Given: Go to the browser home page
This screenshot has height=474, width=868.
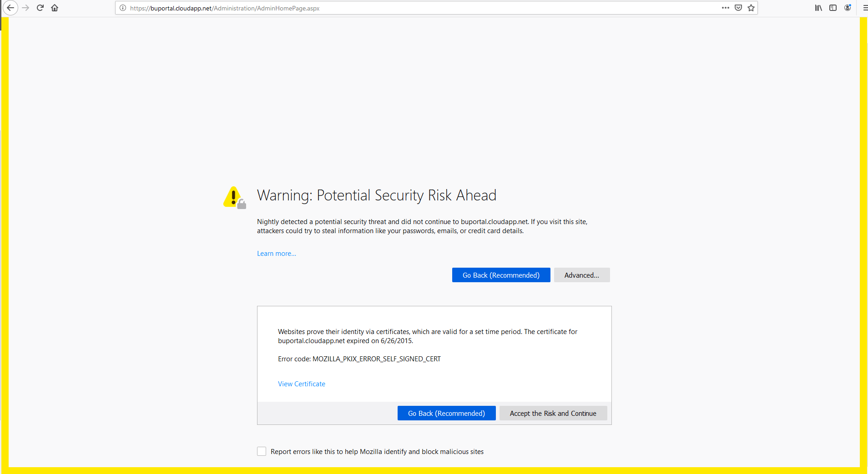Looking at the screenshot, I should tap(55, 8).
